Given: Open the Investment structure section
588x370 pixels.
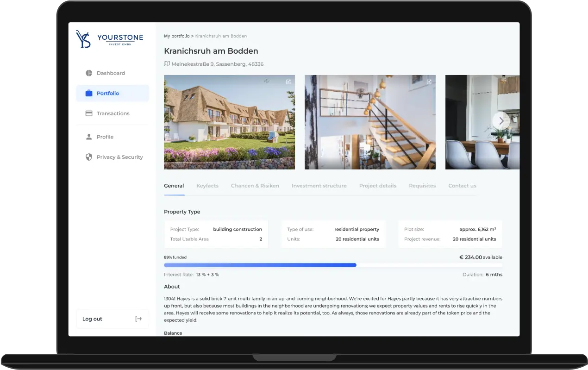Looking at the screenshot, I should pyautogui.click(x=319, y=185).
